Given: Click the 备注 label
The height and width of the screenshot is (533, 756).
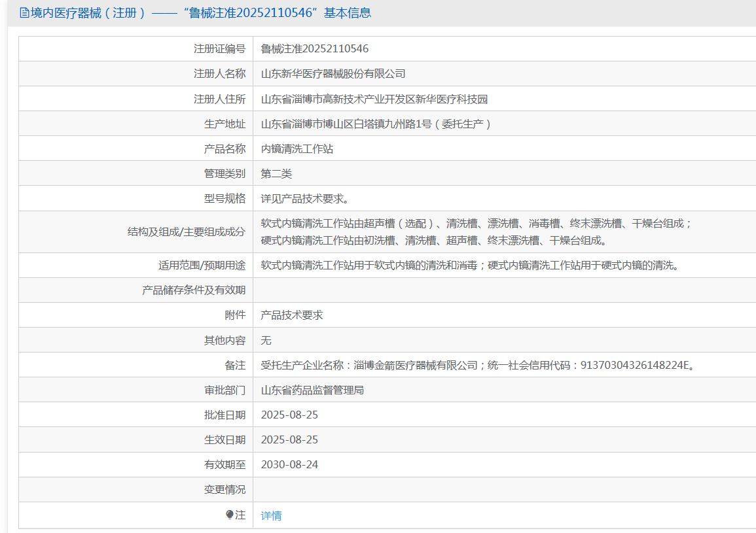Looking at the screenshot, I should 235,366.
